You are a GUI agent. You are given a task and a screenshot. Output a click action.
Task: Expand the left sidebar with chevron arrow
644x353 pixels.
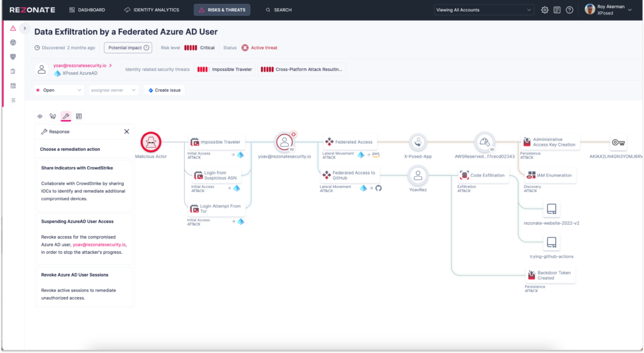pyautogui.click(x=25, y=28)
